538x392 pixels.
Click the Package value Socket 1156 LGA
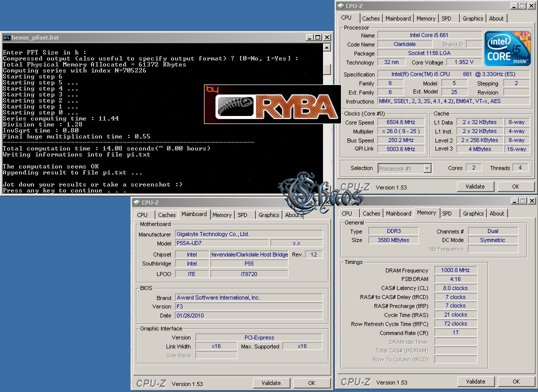click(429, 53)
